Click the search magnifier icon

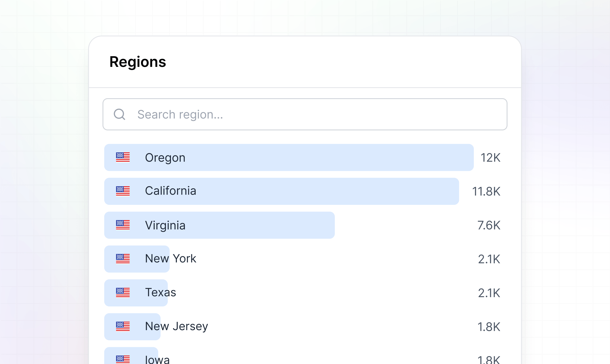pos(119,114)
